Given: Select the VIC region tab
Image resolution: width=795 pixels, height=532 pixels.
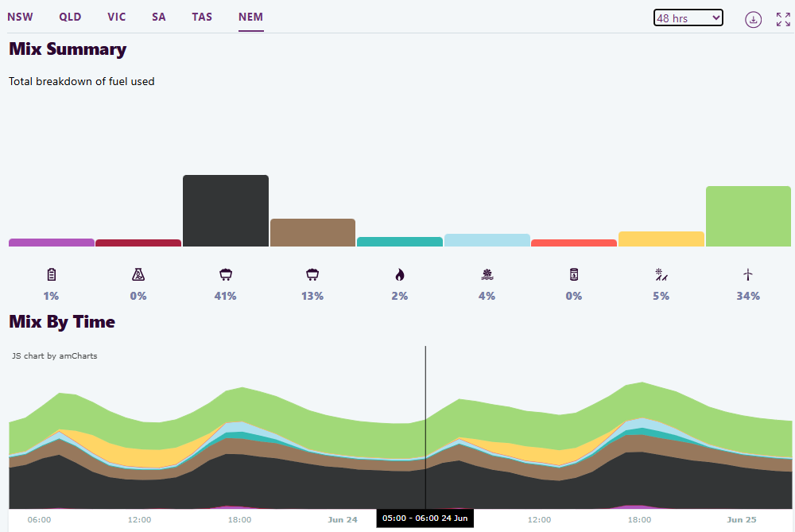Looking at the screenshot, I should tap(117, 17).
